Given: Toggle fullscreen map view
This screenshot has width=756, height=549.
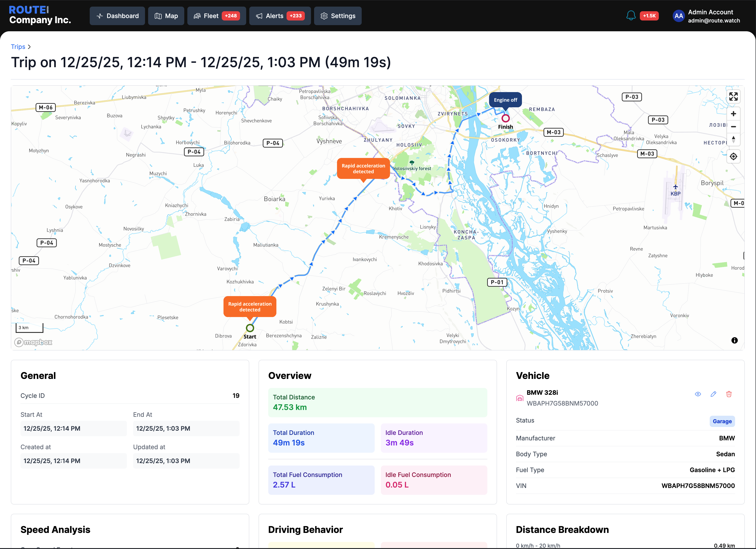Looking at the screenshot, I should click(733, 97).
